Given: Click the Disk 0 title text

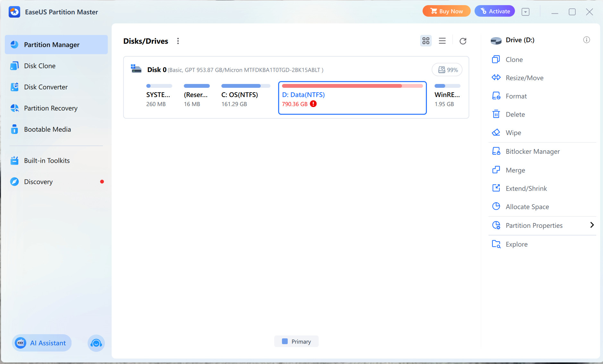Looking at the screenshot, I should pos(157,70).
